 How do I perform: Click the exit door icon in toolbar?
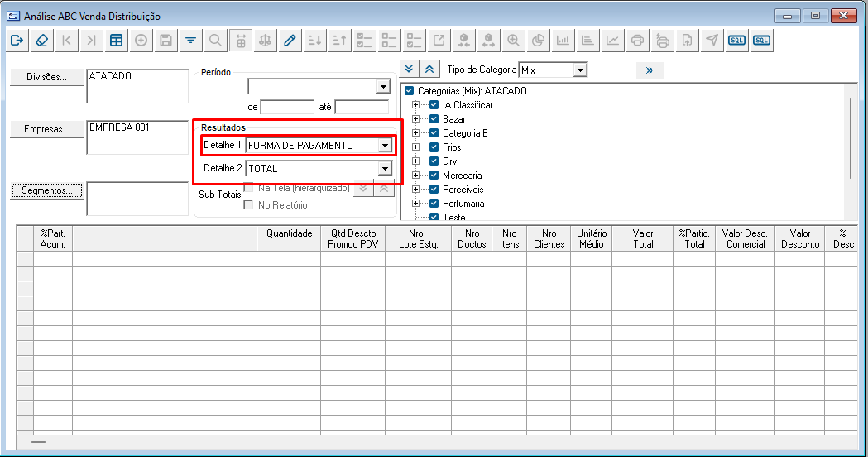[x=17, y=41]
